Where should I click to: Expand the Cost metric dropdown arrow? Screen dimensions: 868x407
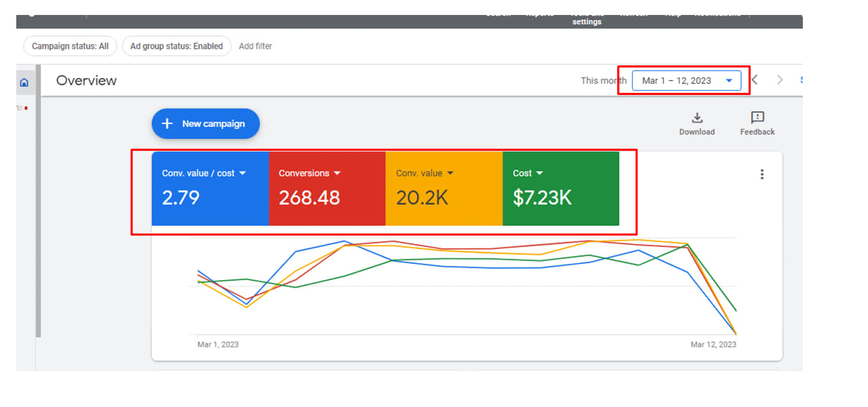(540, 174)
